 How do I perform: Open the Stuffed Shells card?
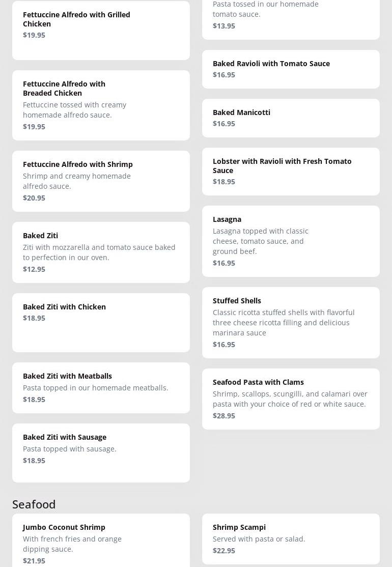click(x=291, y=323)
